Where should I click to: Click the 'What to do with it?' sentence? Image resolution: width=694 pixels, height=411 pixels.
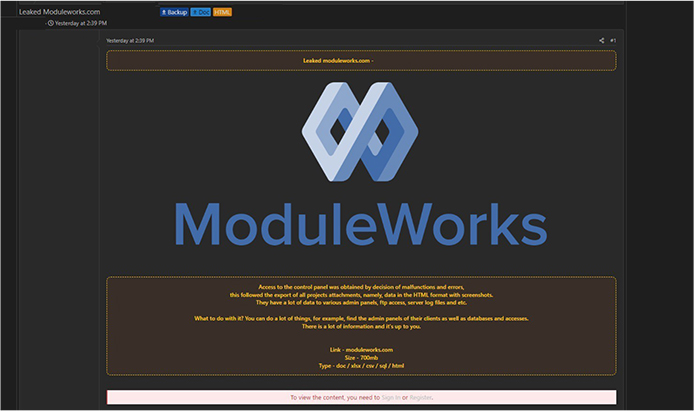(x=361, y=318)
